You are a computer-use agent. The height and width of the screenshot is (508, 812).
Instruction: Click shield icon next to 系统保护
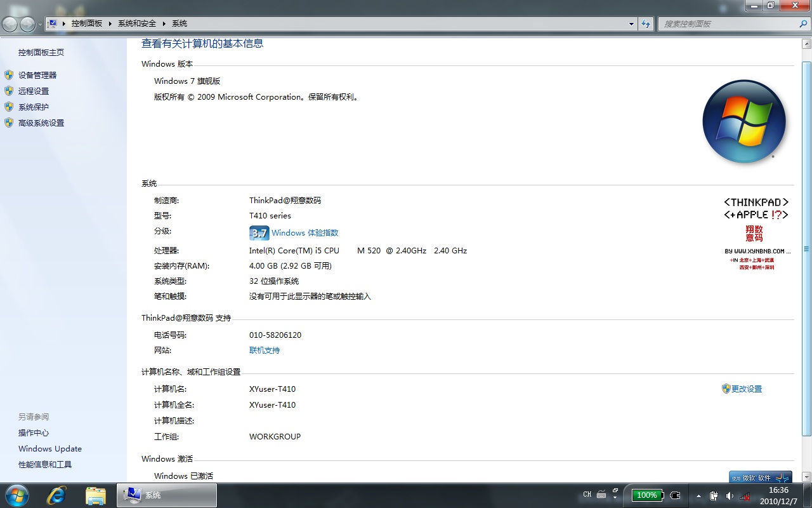(x=9, y=107)
